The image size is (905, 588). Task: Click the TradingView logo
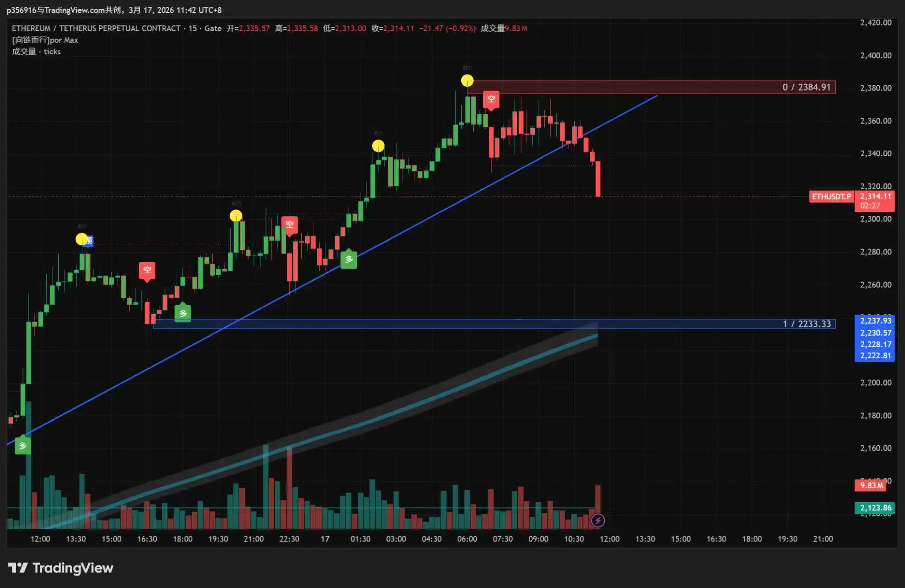(x=61, y=568)
